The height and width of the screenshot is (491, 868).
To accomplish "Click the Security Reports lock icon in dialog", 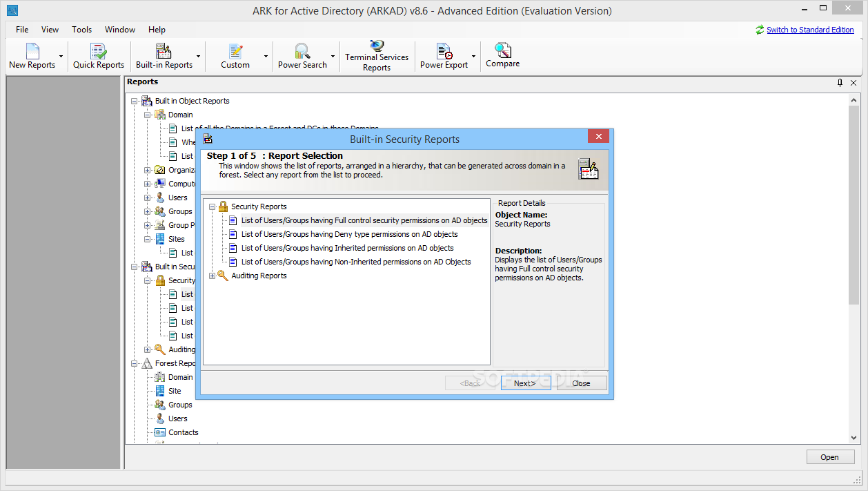I will click(223, 206).
